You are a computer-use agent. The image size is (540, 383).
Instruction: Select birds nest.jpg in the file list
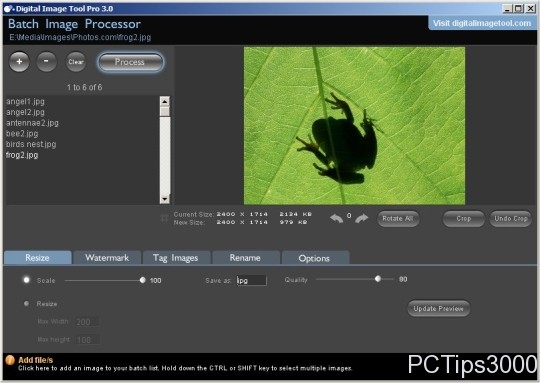(31, 144)
